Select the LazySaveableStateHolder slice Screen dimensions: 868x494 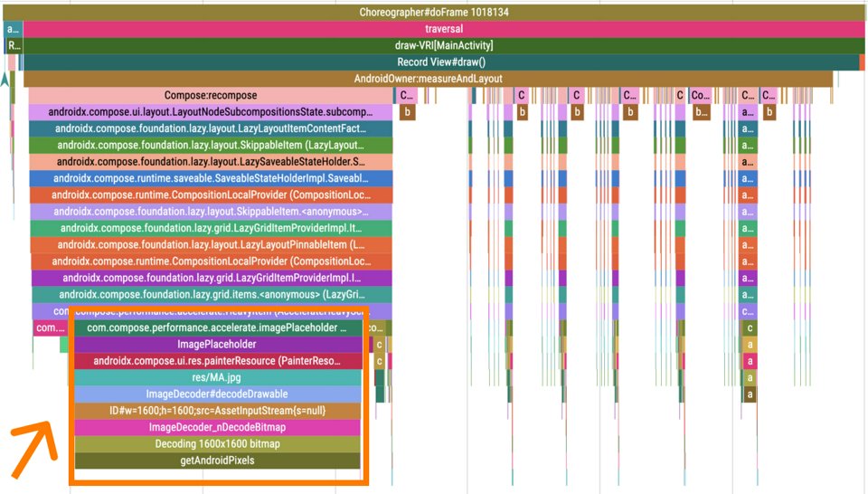pos(211,162)
